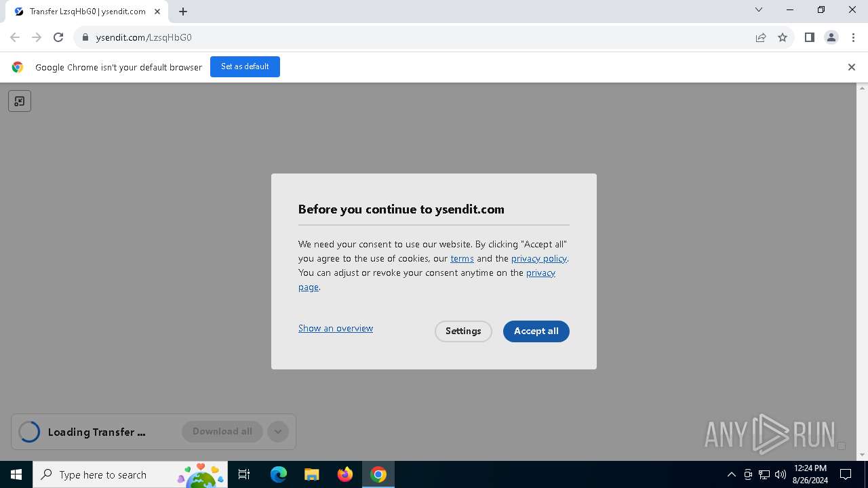Click the page vertical scrollbar
The image size is (868, 488).
(x=863, y=271)
